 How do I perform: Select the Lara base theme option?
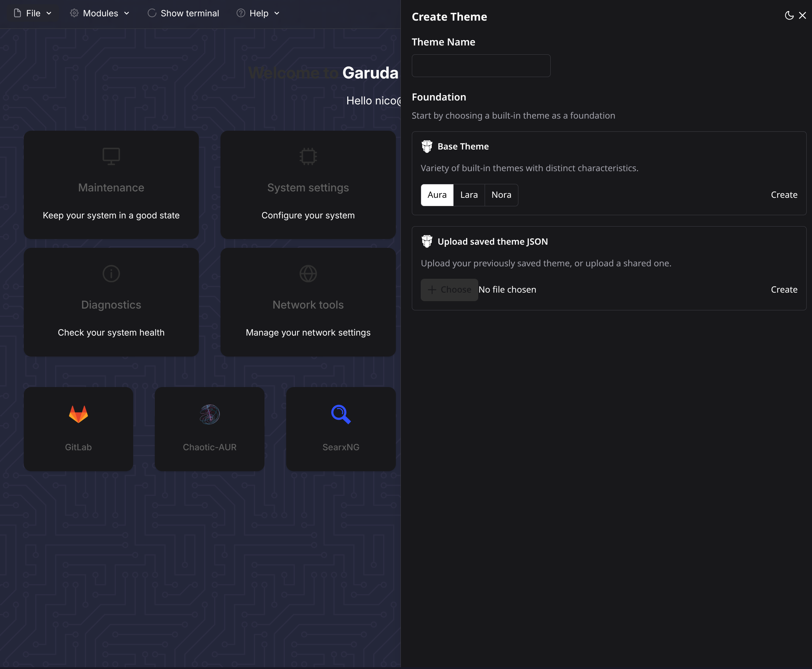(x=469, y=195)
